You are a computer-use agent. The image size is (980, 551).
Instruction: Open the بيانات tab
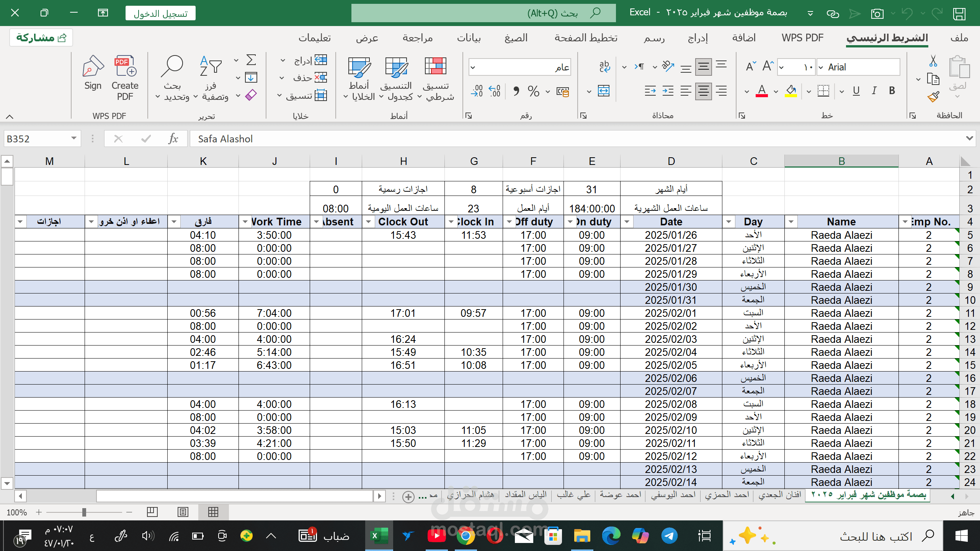tap(469, 37)
